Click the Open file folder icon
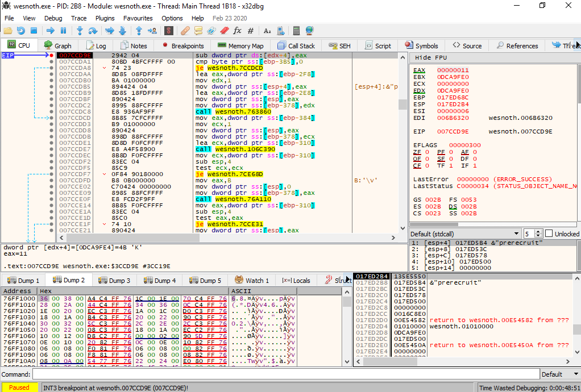 click(x=7, y=31)
